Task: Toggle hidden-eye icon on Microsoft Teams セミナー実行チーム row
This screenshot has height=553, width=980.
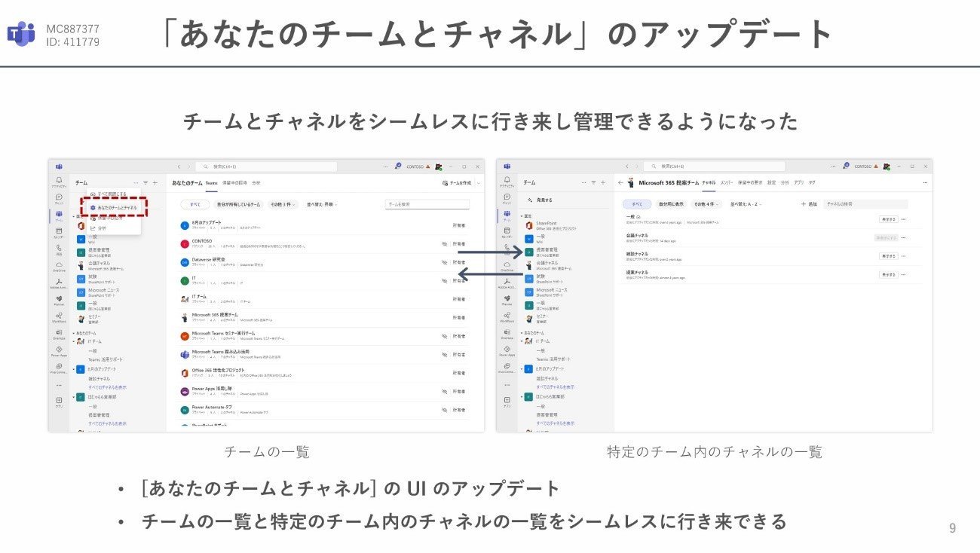Action: 444,335
